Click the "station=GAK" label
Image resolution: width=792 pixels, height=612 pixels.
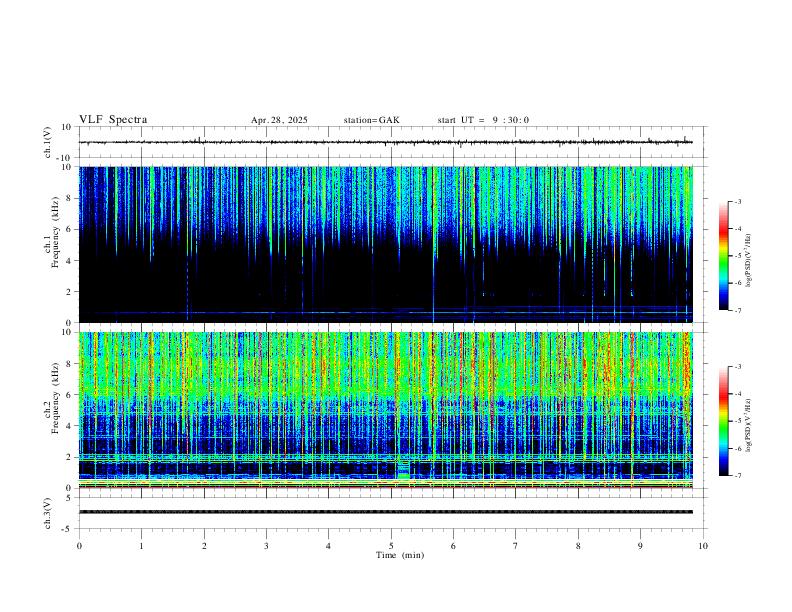(x=371, y=120)
